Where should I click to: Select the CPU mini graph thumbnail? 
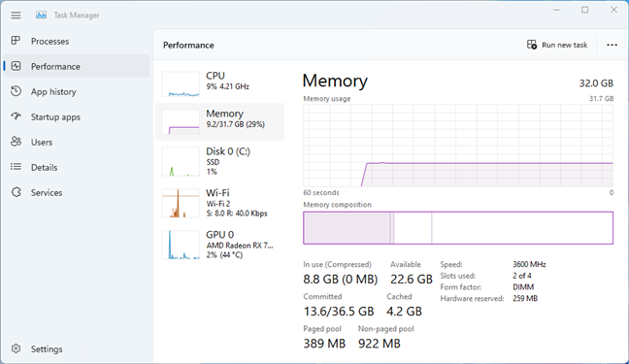(181, 83)
